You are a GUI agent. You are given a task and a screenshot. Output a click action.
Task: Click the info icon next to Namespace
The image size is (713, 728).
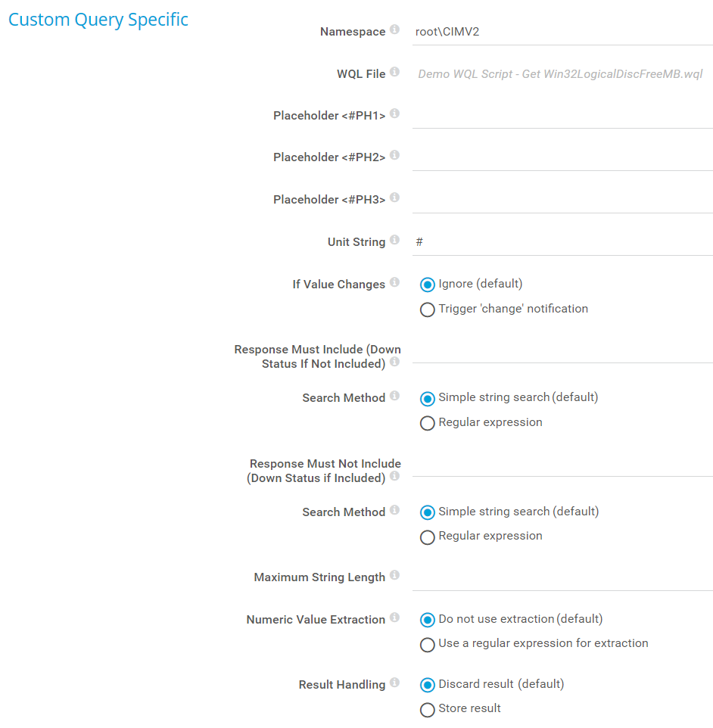tap(394, 30)
